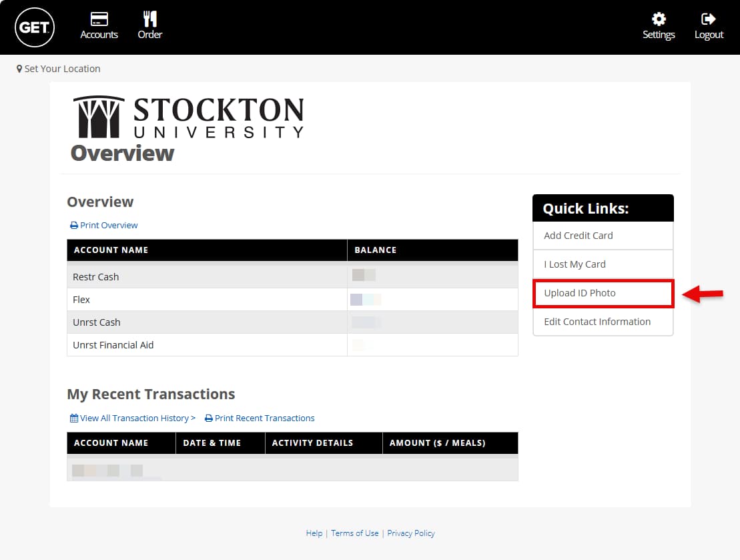Click ACCOUNT NAME header in transactions table

click(121, 443)
